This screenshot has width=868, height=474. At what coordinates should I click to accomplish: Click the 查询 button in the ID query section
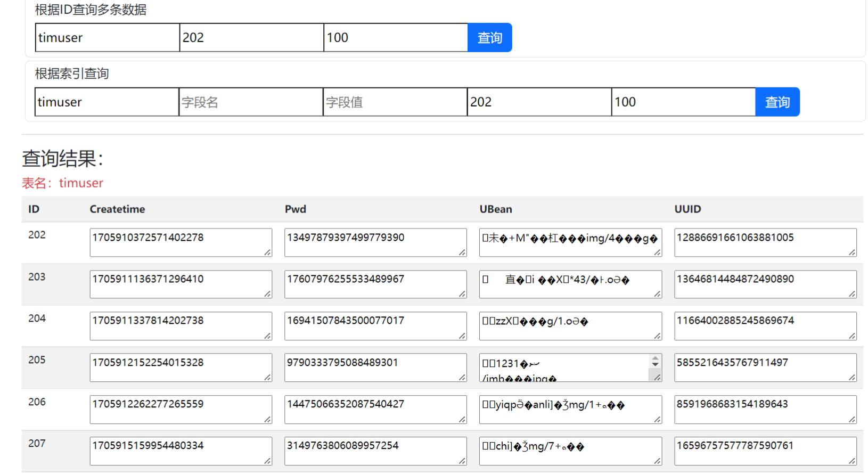pos(489,38)
